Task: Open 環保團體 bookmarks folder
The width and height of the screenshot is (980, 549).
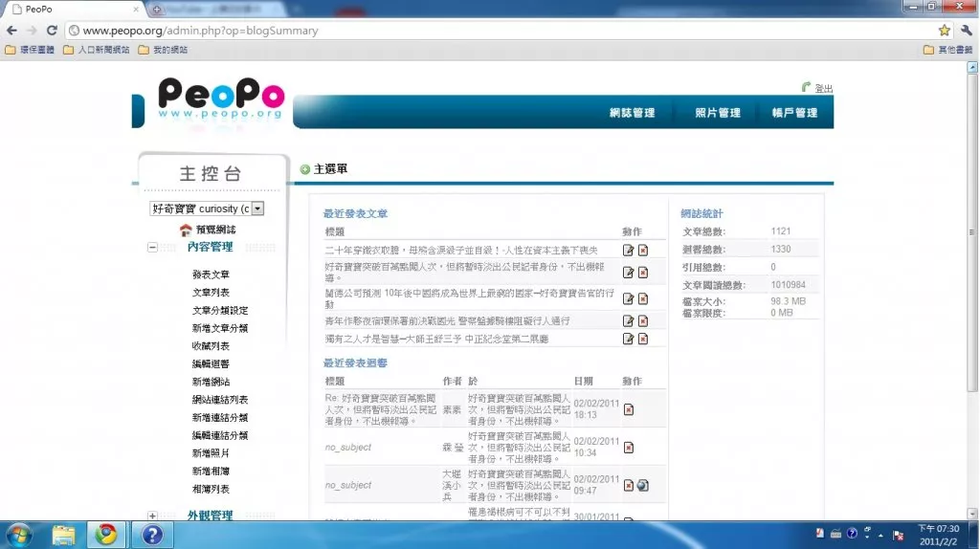Action: pos(30,50)
